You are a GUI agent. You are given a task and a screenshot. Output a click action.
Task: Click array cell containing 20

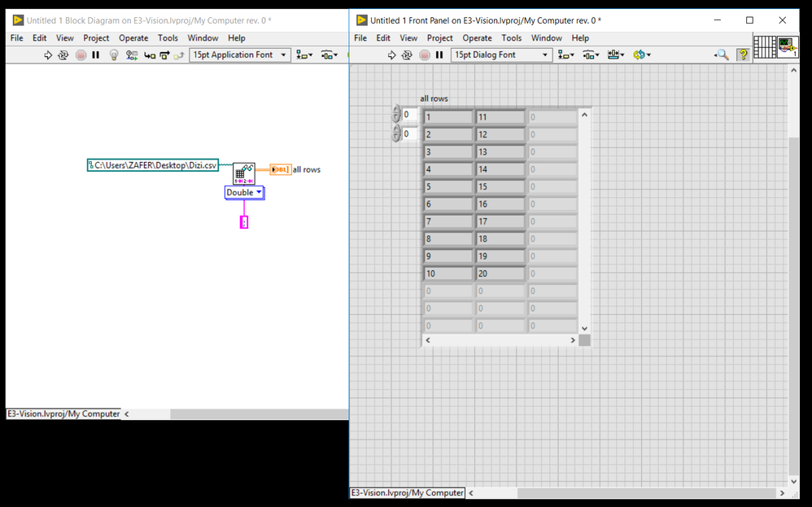pyautogui.click(x=500, y=273)
